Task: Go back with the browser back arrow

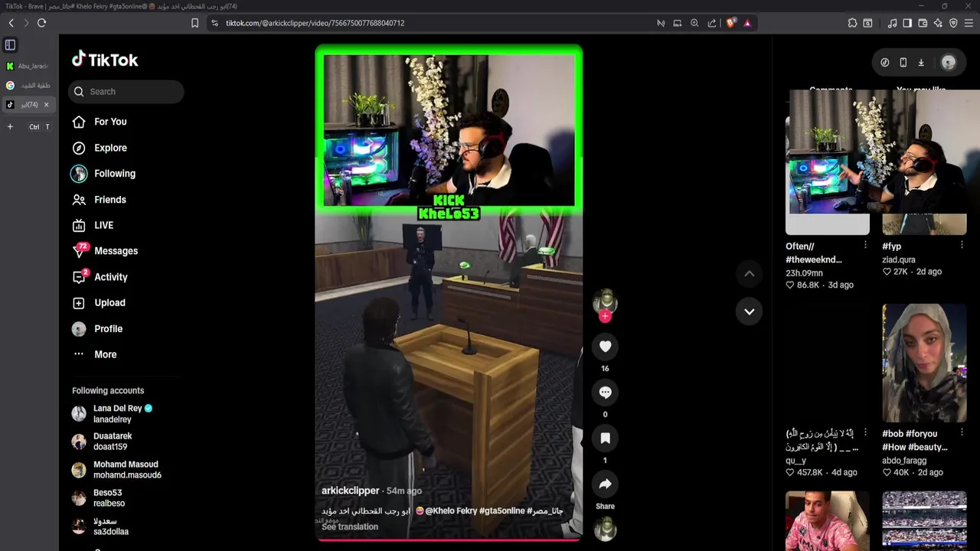Action: [x=11, y=23]
